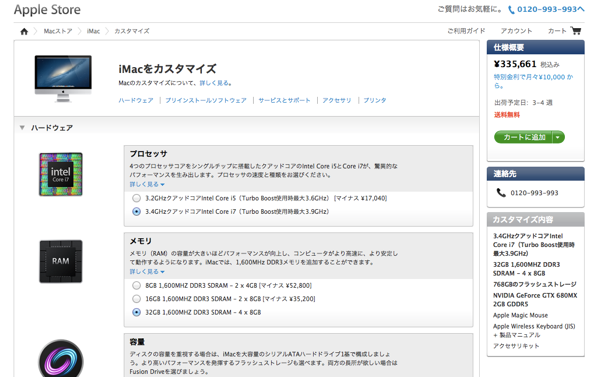The height and width of the screenshot is (377, 600).
Task: Expand 詳しく見る under プロセッサ
Action: [147, 184]
